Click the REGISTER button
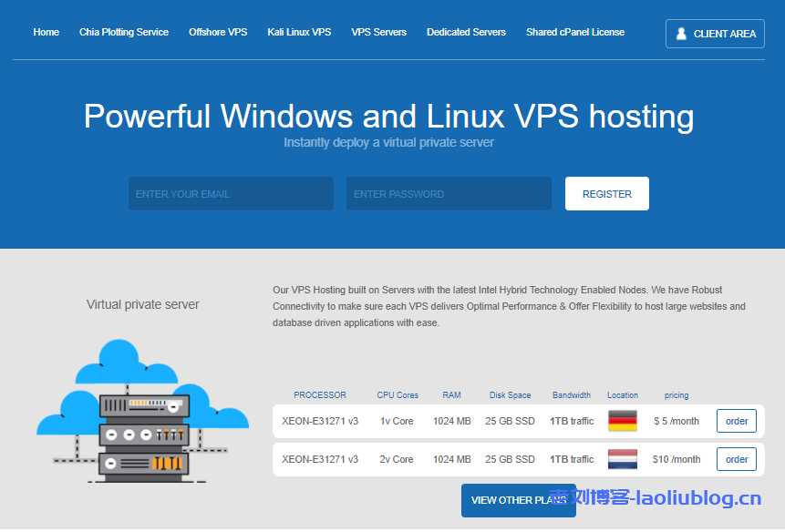 coord(606,193)
